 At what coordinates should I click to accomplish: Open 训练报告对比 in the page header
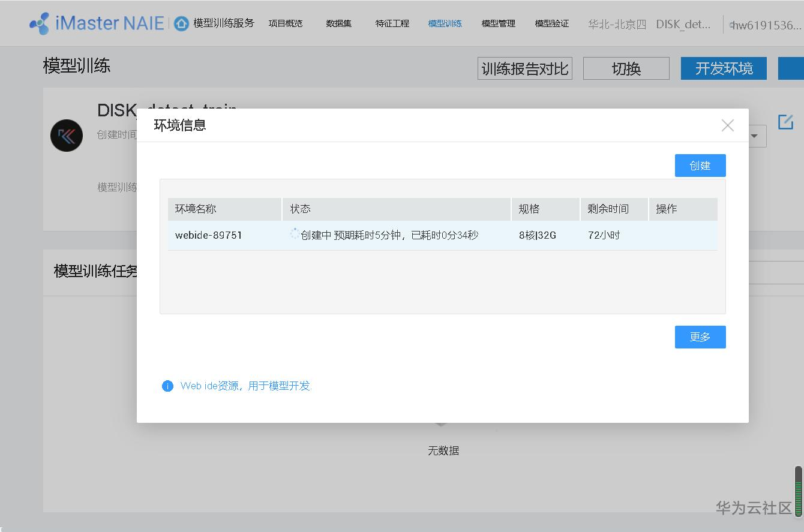(525, 68)
